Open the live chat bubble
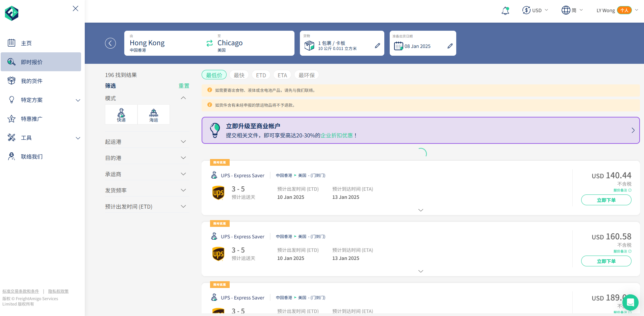 point(630,302)
